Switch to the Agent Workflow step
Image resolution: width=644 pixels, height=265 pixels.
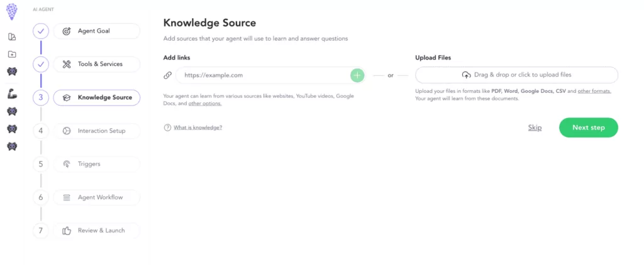click(x=97, y=197)
